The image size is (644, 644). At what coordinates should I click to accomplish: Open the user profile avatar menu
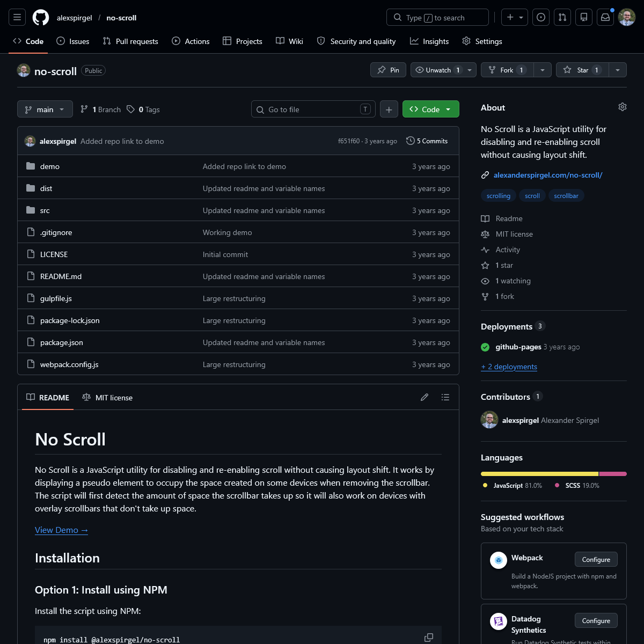point(627,18)
